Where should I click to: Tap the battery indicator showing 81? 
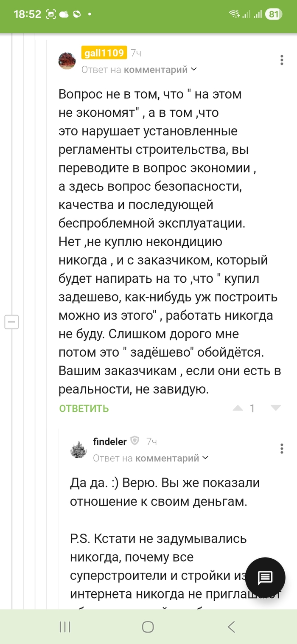click(274, 14)
